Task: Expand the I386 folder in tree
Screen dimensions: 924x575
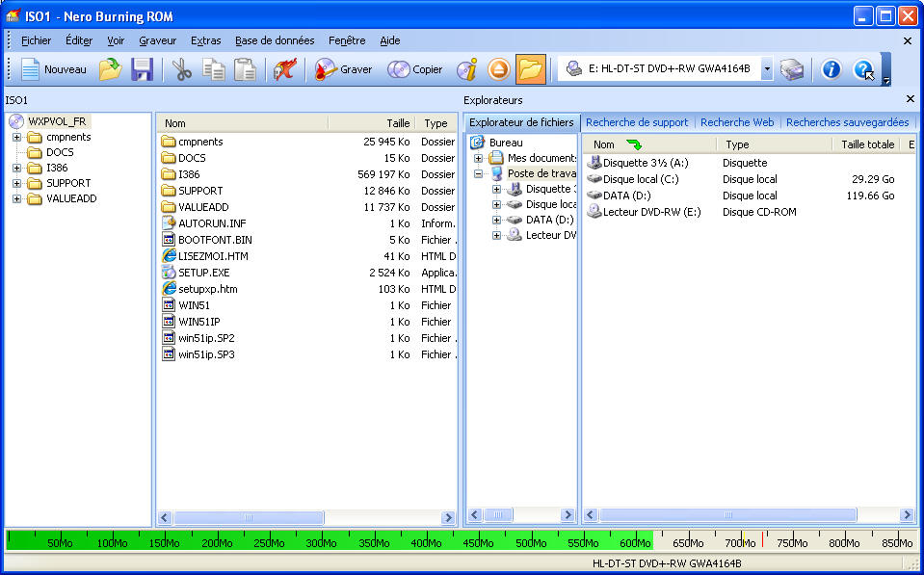Action: click(x=16, y=168)
